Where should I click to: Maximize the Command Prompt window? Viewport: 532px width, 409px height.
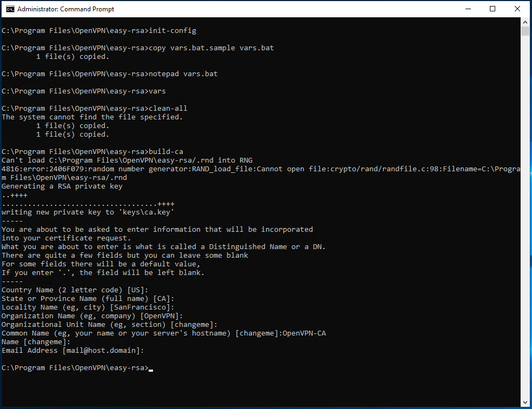[x=493, y=9]
